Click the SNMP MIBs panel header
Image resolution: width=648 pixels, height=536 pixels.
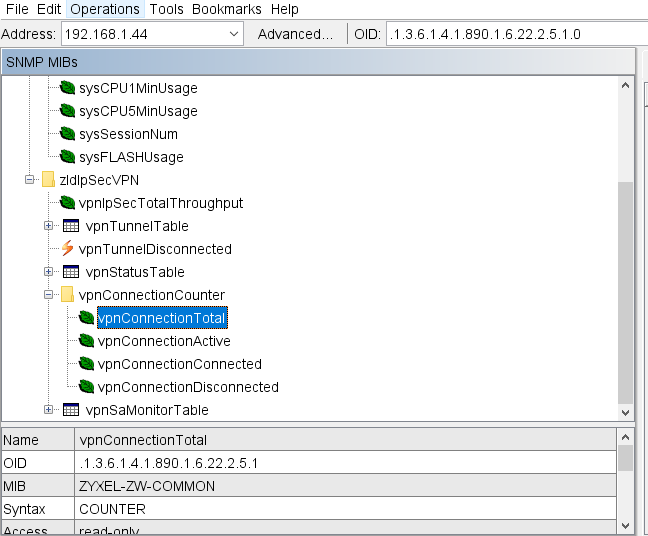pos(318,62)
